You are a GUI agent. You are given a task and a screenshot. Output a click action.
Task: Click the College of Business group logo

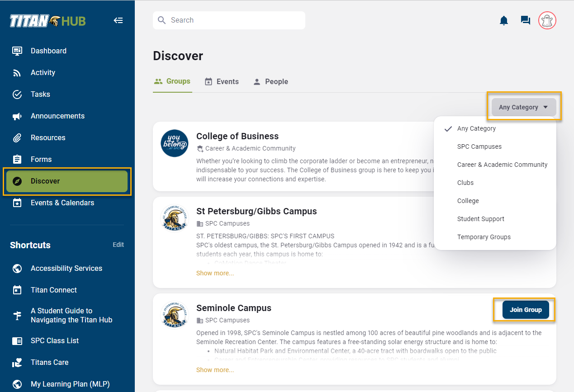pos(175,143)
